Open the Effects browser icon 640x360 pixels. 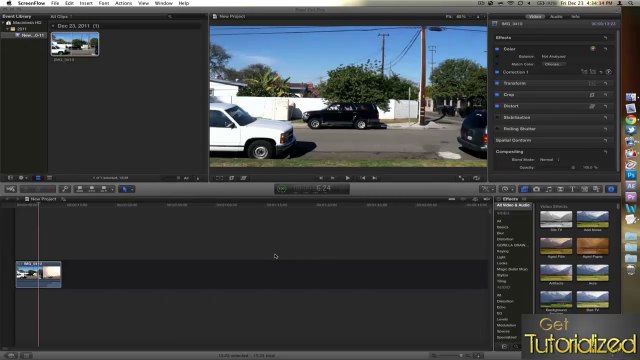coord(524,189)
